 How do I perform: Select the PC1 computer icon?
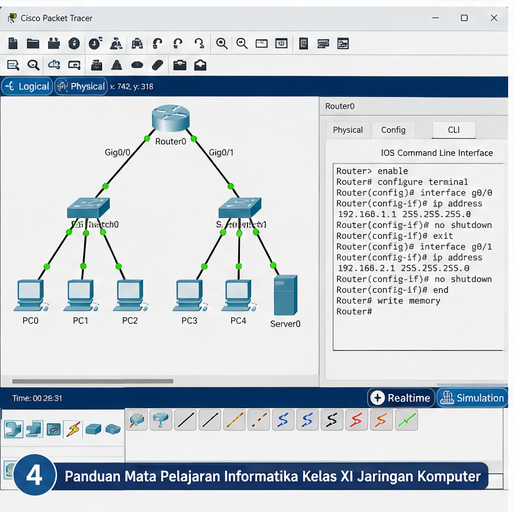(x=81, y=296)
